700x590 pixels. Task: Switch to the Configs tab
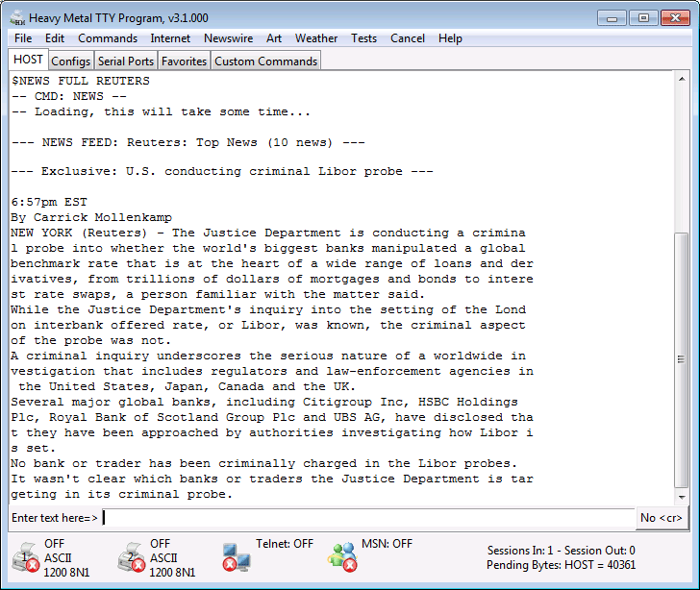(x=70, y=61)
